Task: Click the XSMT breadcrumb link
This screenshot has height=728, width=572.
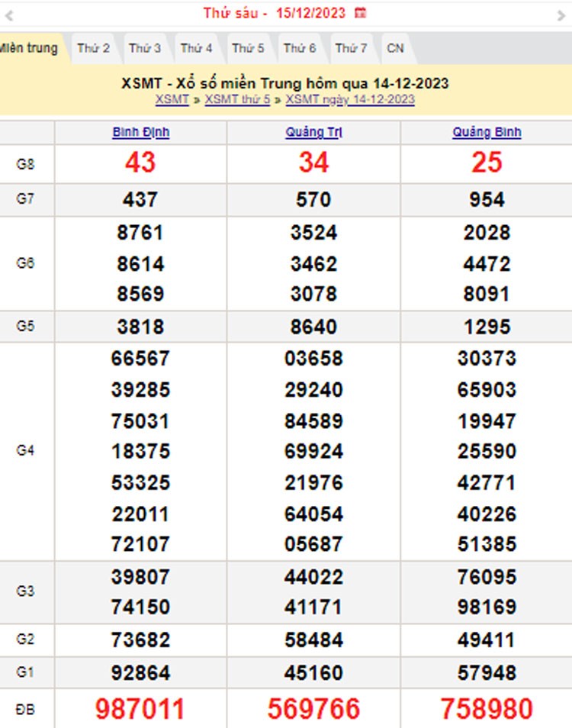Action: [x=172, y=99]
